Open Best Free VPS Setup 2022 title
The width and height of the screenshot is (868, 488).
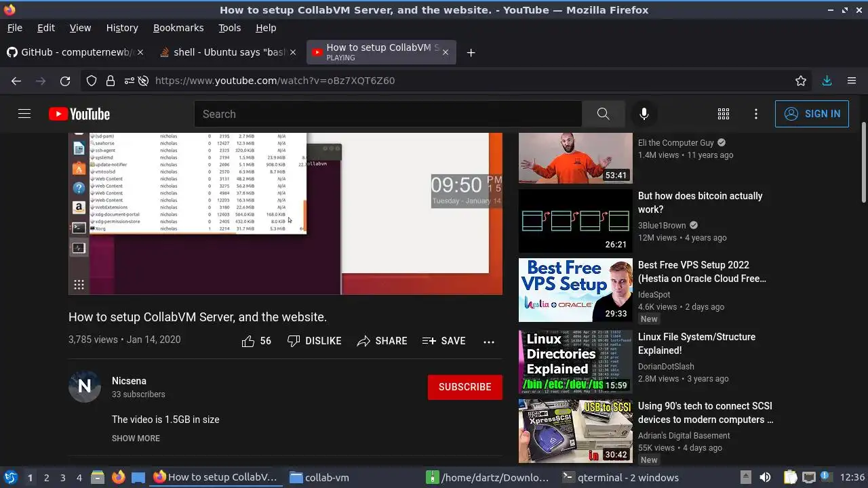tap(702, 272)
